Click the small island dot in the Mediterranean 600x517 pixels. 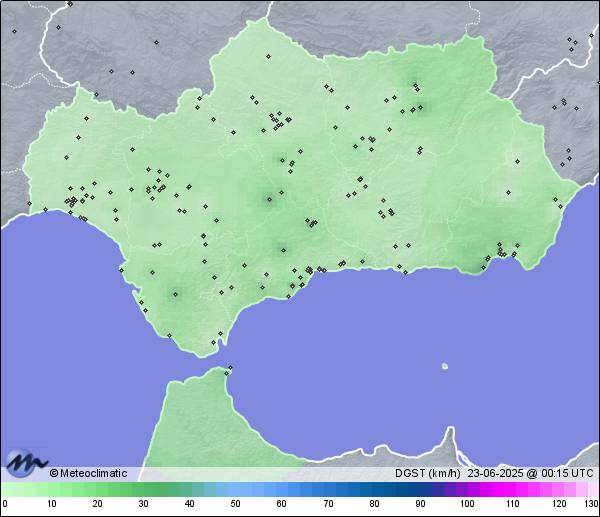click(444, 366)
